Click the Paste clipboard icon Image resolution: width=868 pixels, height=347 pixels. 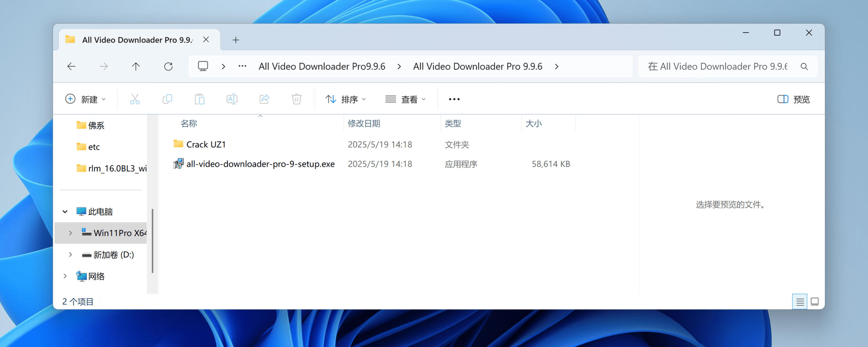199,99
